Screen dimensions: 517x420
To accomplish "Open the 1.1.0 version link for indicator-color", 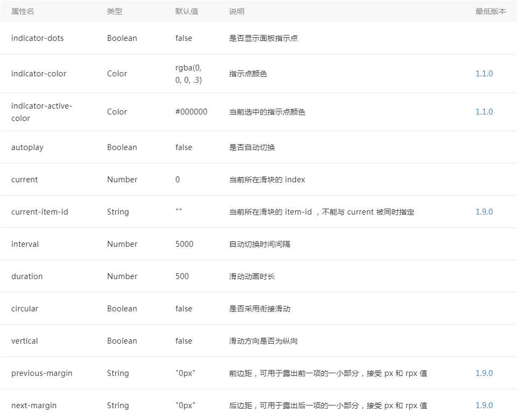I will 484,74.
